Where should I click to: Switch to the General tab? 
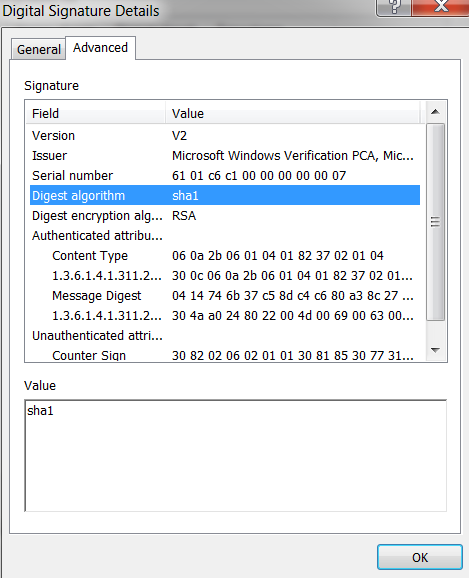tap(38, 49)
